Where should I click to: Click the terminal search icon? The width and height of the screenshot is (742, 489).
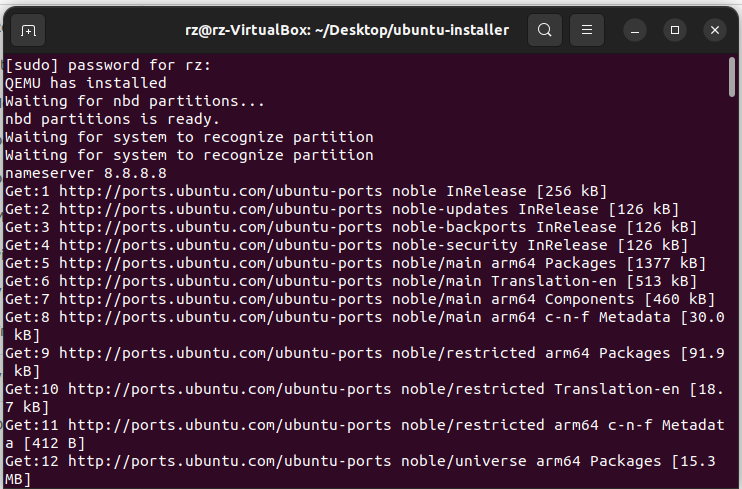(x=544, y=30)
